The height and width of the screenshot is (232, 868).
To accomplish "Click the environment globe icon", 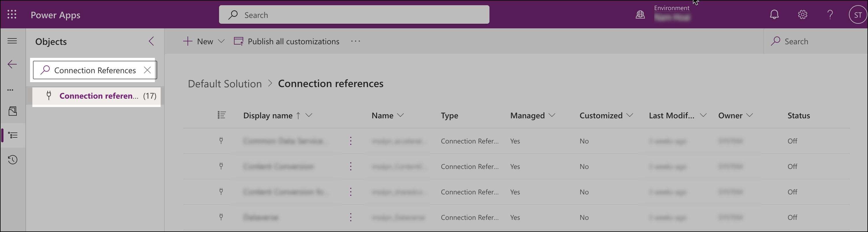I will click(x=640, y=15).
